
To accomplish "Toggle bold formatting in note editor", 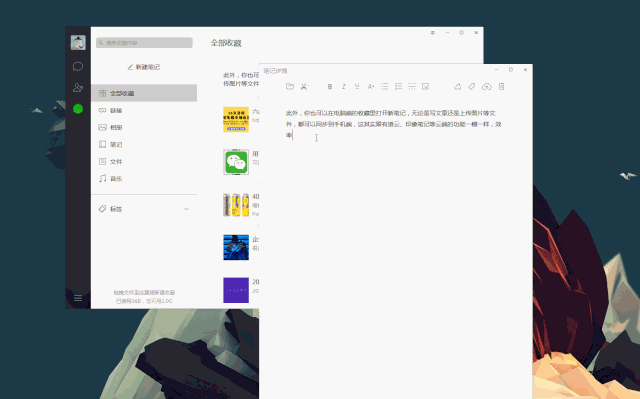I will pyautogui.click(x=330, y=86).
